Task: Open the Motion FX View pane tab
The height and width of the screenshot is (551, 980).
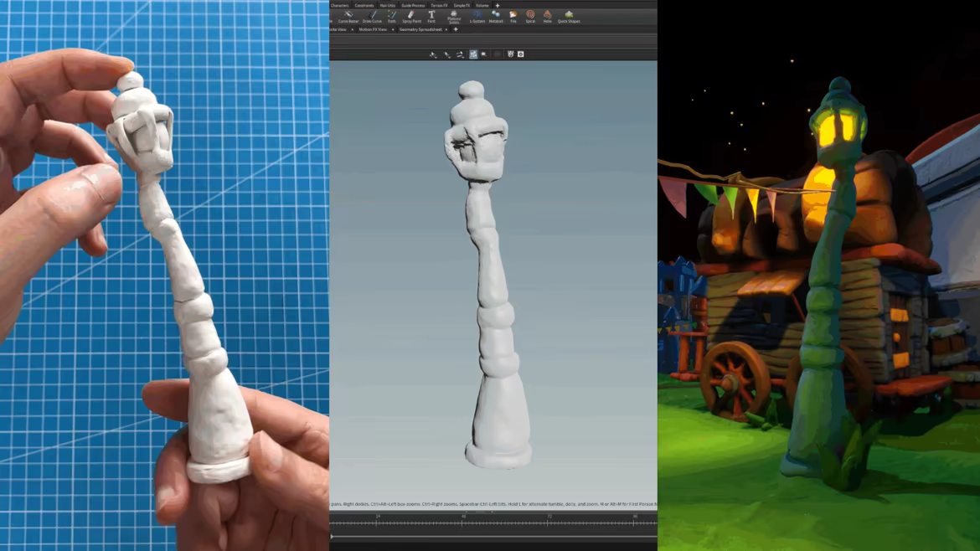Action: pos(373,29)
